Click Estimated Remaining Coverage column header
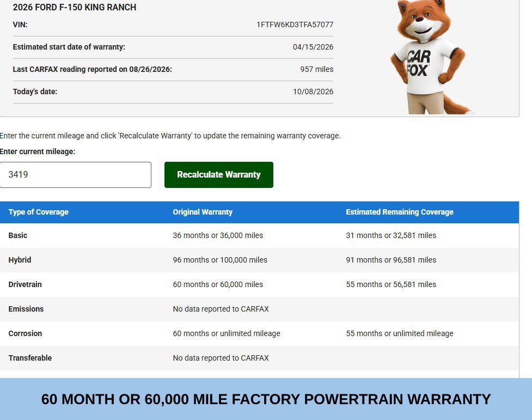The image size is (532, 420). (399, 212)
